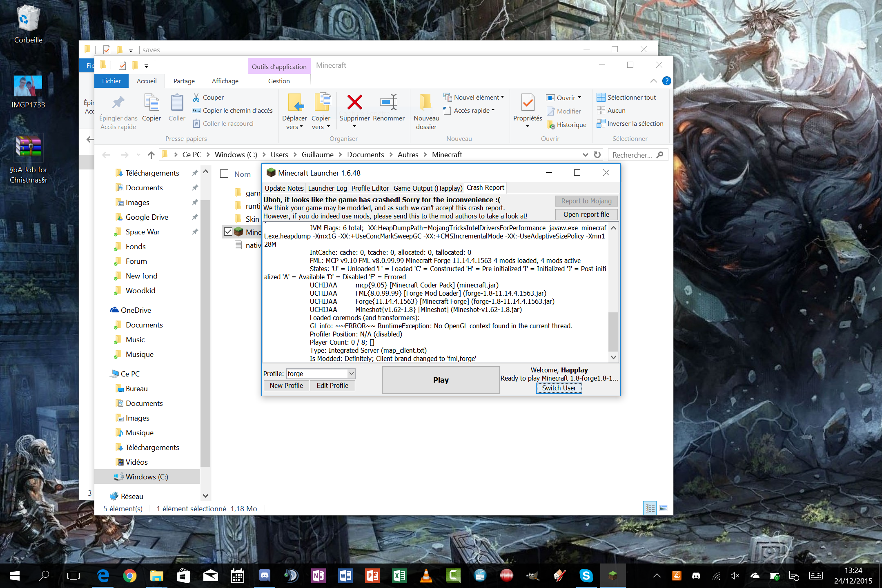The image size is (882, 588).
Task: Select the WinRAR archive desktop icon
Action: tap(28, 159)
